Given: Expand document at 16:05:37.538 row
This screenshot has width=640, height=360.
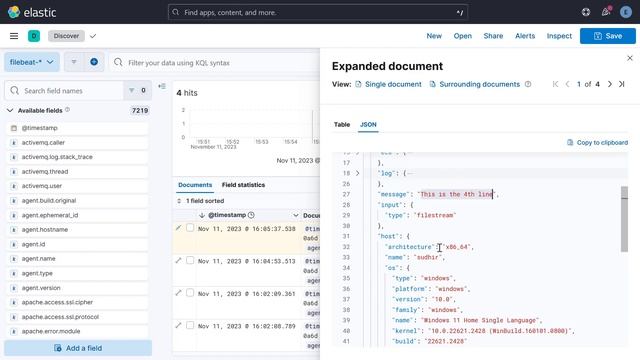Looking at the screenshot, I should pyautogui.click(x=178, y=228).
